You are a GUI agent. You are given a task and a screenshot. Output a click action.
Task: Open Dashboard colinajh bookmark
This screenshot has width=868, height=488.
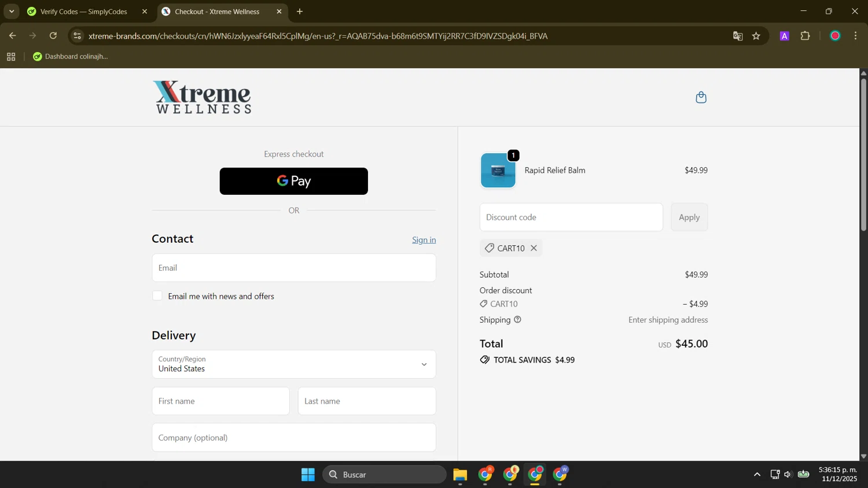pos(71,57)
